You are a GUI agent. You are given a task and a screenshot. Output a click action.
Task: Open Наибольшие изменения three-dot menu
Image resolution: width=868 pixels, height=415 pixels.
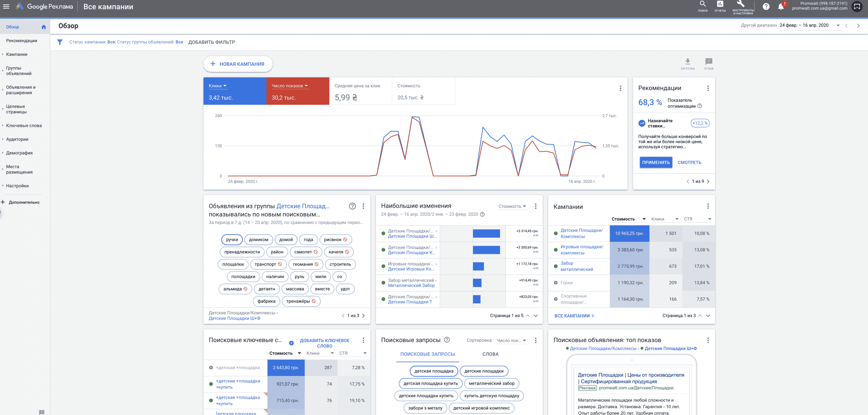tap(536, 206)
